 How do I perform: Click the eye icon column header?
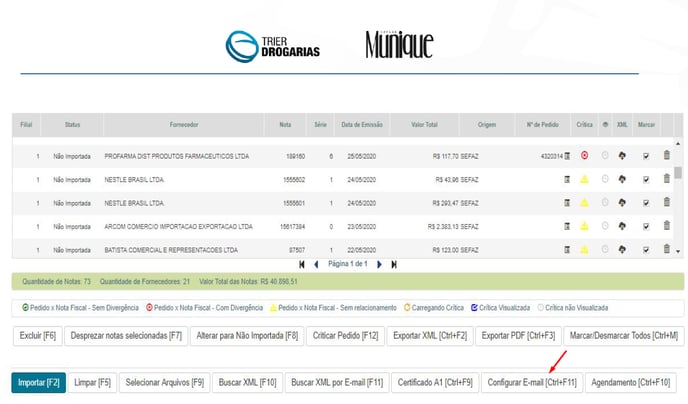pyautogui.click(x=606, y=125)
